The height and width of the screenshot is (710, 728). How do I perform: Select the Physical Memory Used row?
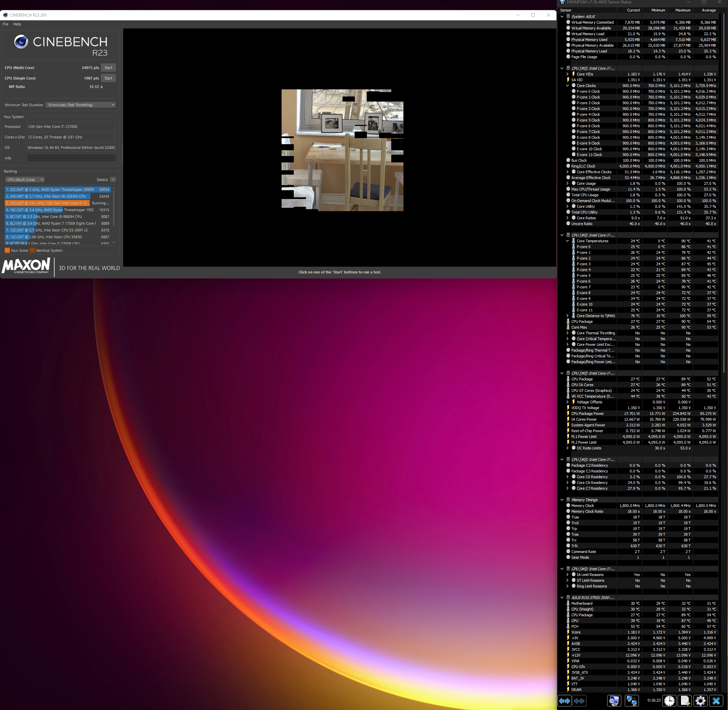(639, 40)
